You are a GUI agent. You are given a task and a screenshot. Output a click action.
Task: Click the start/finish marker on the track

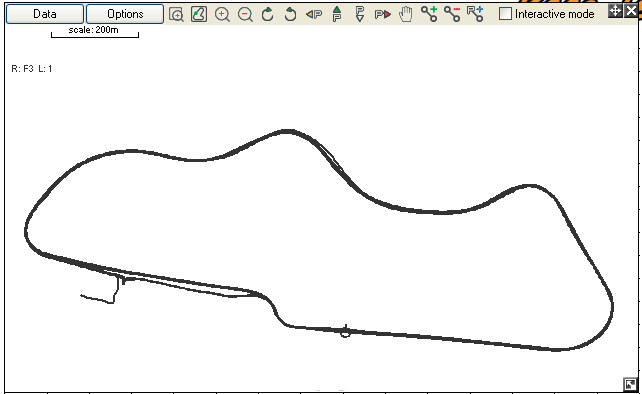[x=346, y=331]
